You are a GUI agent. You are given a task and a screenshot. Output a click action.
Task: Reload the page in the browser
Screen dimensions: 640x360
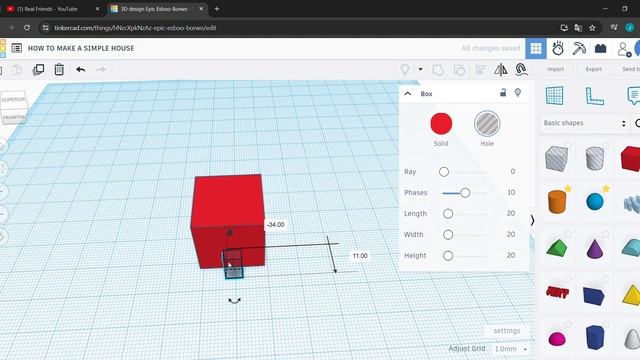click(x=27, y=28)
